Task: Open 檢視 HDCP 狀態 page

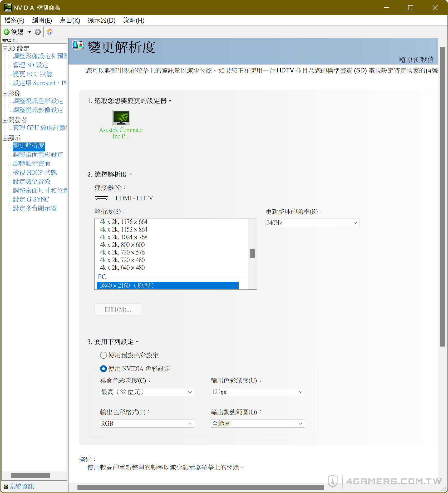Action: 35,172
